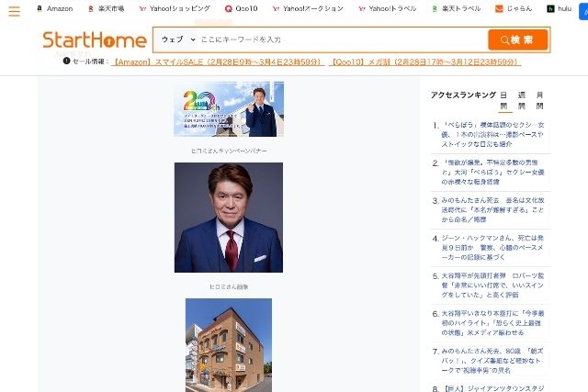Screen dimensions: 588x392
Task: Click the アクセスランキング heading
Action: click(463, 95)
